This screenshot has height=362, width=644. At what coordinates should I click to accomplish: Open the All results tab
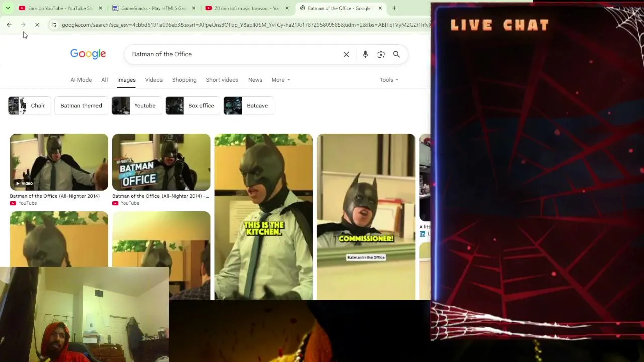[104, 80]
